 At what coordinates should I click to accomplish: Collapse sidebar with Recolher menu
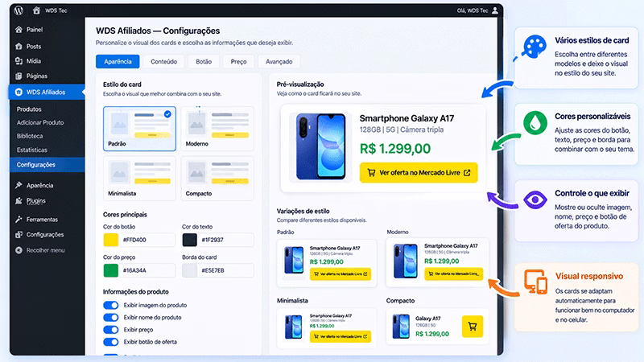click(x=47, y=250)
